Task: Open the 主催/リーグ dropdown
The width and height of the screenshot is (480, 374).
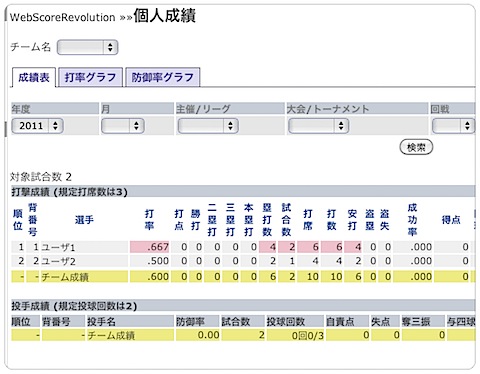Action: click(x=208, y=126)
